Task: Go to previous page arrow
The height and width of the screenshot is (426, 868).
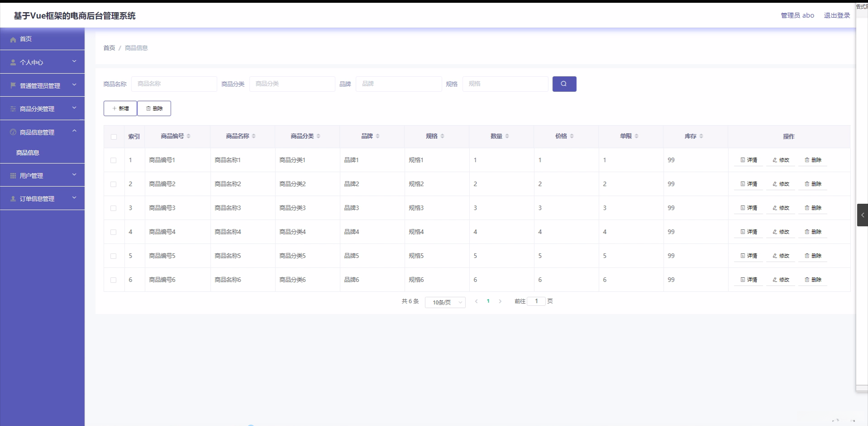Action: pyautogui.click(x=476, y=301)
